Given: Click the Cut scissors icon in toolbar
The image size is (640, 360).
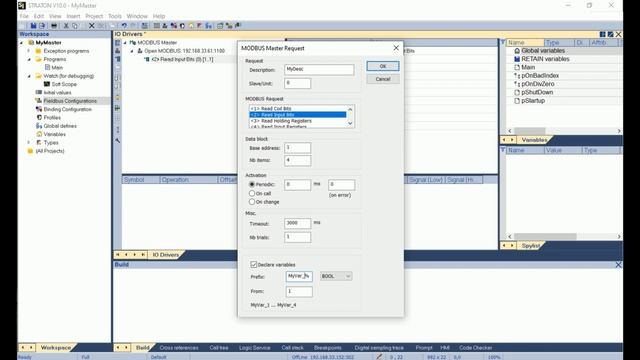Looking at the screenshot, I should [66, 26].
